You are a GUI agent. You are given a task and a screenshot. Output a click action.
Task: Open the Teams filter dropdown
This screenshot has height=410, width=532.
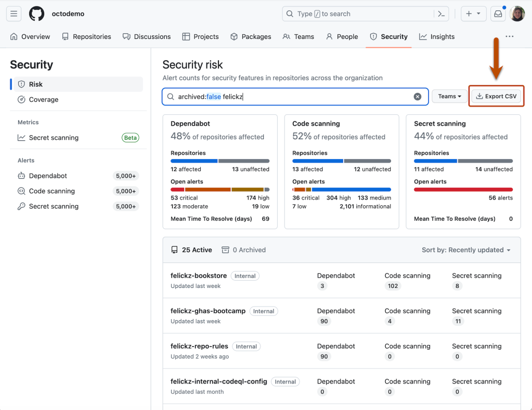(449, 96)
